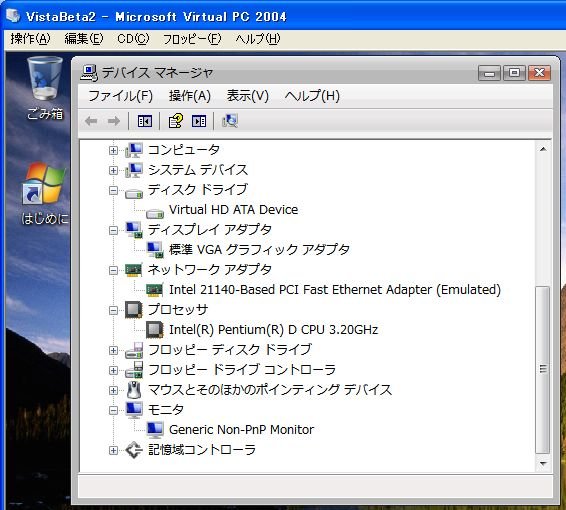Viewport: 566px width, 510px height.
Task: Select Intel 21140-Based PCI Fast Ethernet Adapter
Action: [x=335, y=289]
